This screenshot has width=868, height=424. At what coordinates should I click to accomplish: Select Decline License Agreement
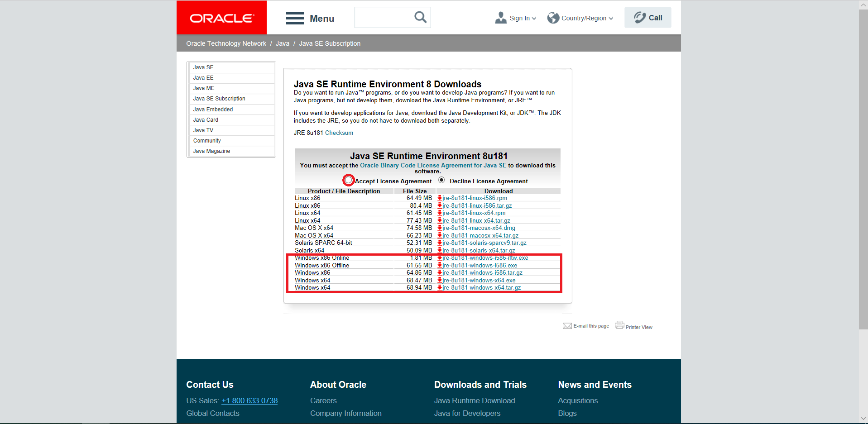pos(441,180)
